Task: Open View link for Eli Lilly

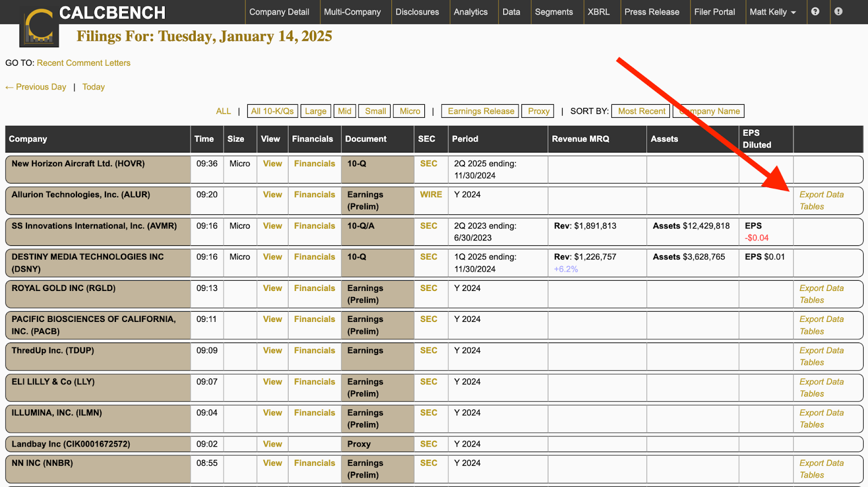Action: (x=272, y=382)
